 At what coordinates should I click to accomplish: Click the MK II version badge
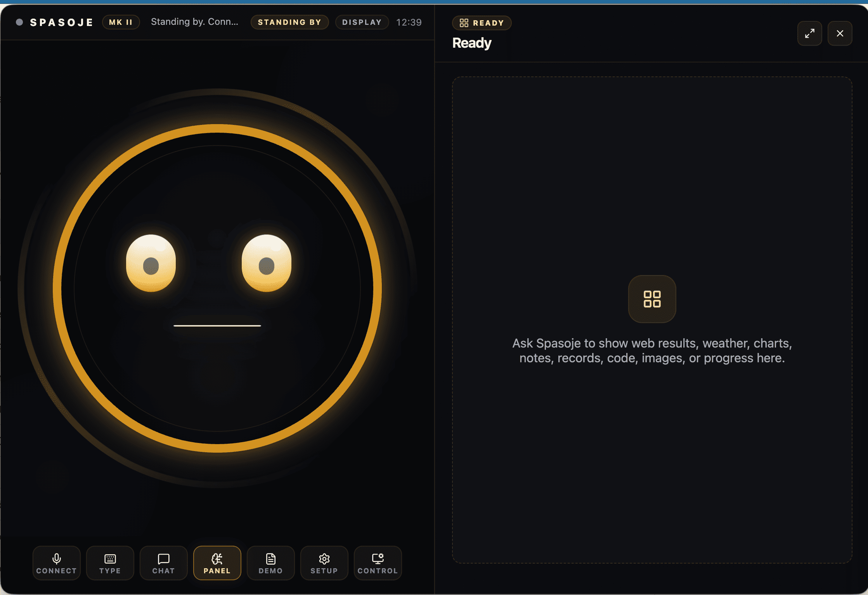click(121, 22)
